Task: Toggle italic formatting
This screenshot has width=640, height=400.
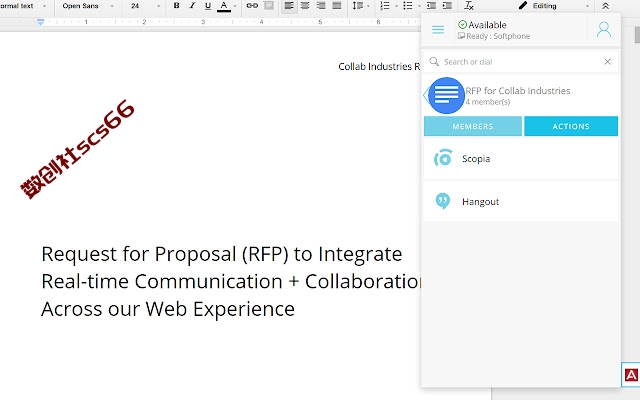Action: pos(192,6)
